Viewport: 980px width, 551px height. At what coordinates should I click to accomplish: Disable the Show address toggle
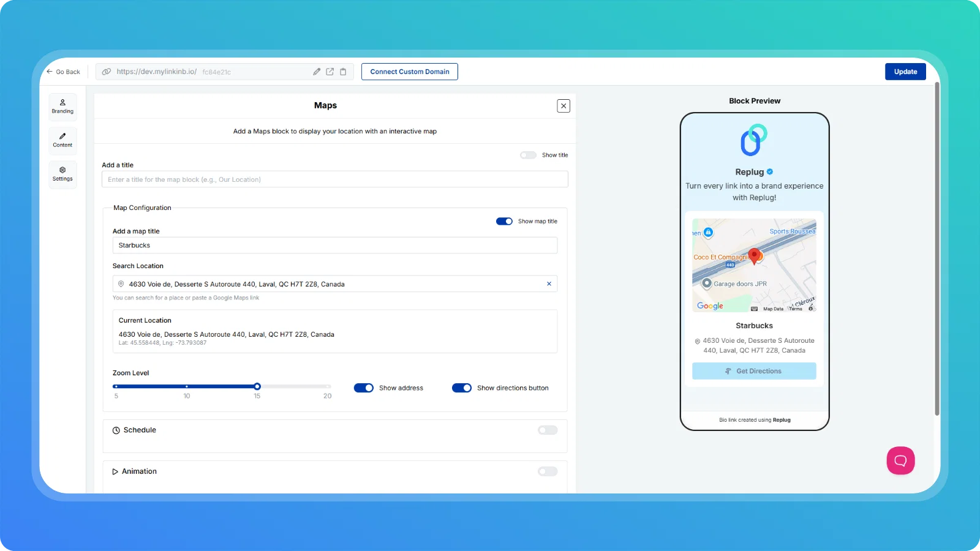tap(364, 388)
